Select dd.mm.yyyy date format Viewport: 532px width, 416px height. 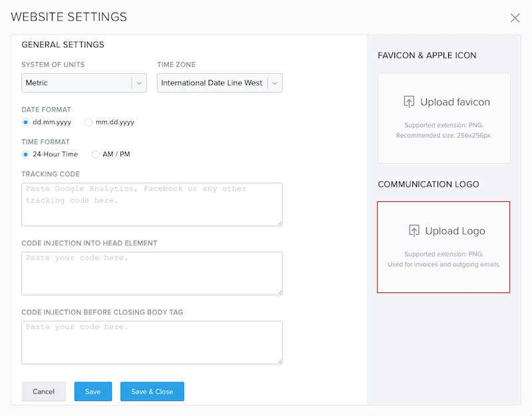click(x=25, y=122)
